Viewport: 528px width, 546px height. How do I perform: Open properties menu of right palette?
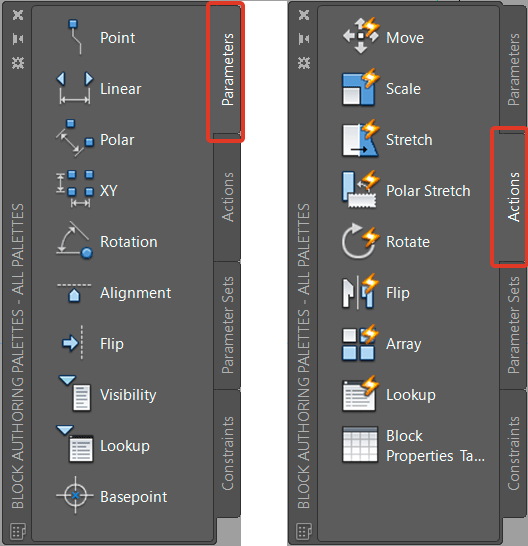point(304,63)
